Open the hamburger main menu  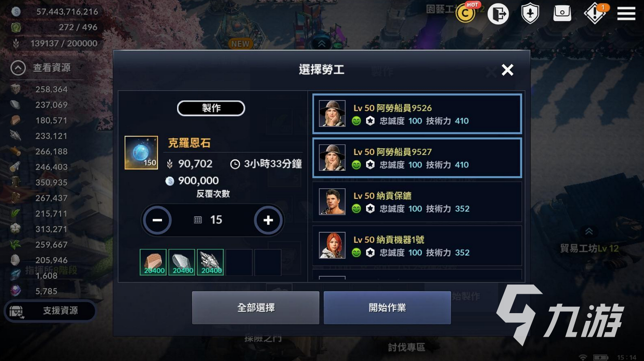[626, 14]
